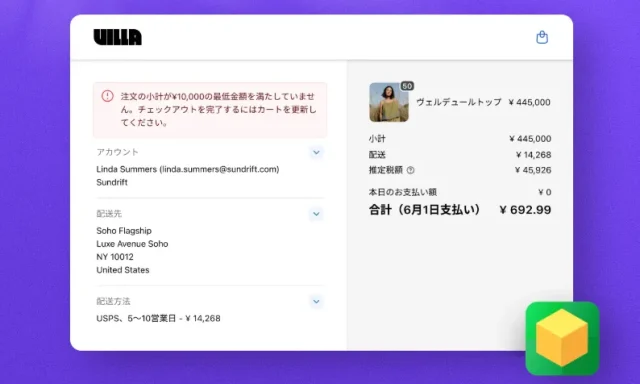Click the 本日のお支払い額 label

click(x=403, y=192)
